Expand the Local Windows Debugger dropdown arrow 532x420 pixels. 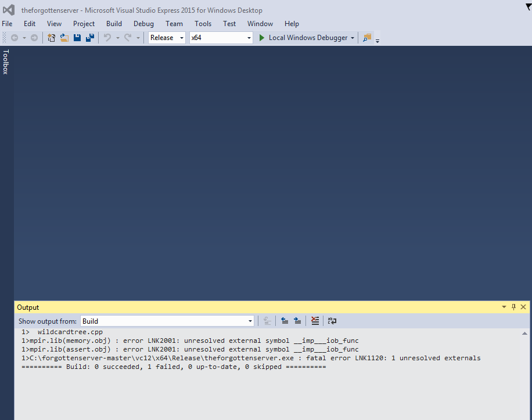point(353,38)
